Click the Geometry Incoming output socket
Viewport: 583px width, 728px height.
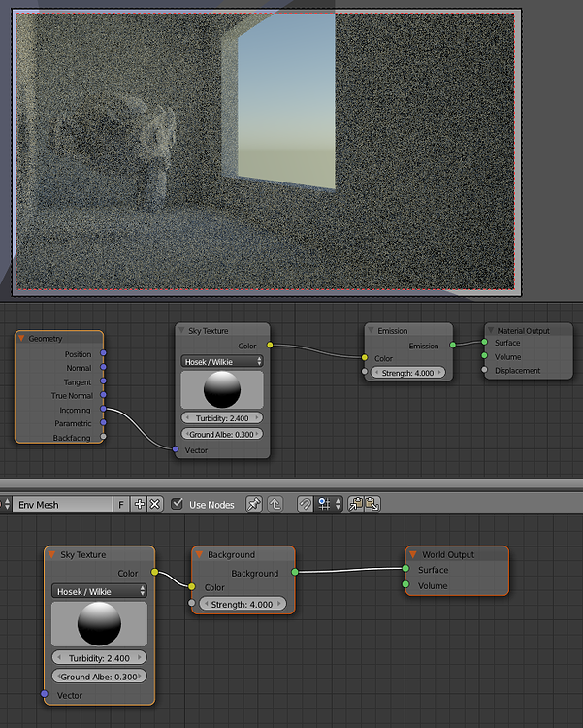[x=103, y=409]
